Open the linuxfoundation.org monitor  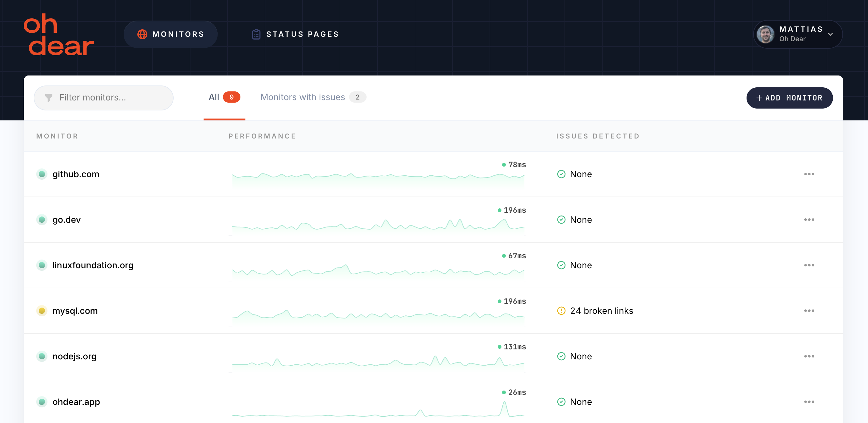pos(93,265)
